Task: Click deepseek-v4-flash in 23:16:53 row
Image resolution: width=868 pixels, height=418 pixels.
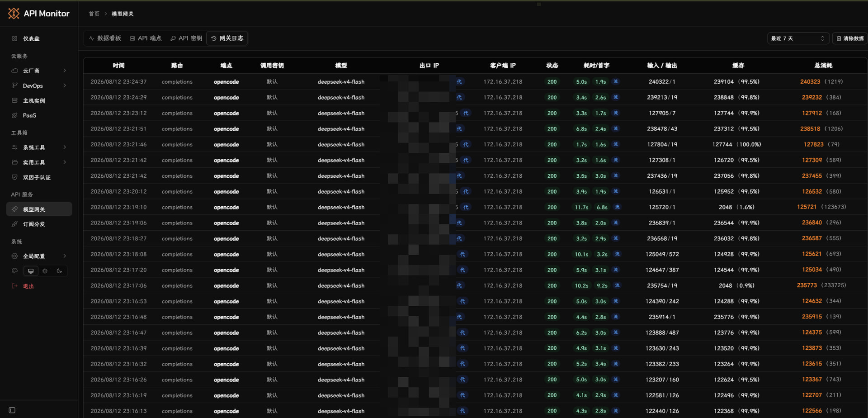Action: 341,301
